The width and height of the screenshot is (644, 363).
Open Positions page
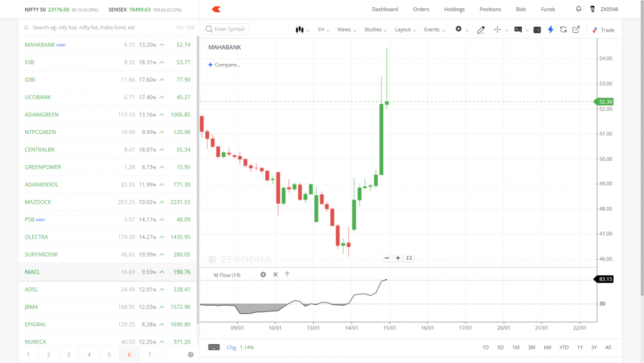(x=490, y=9)
